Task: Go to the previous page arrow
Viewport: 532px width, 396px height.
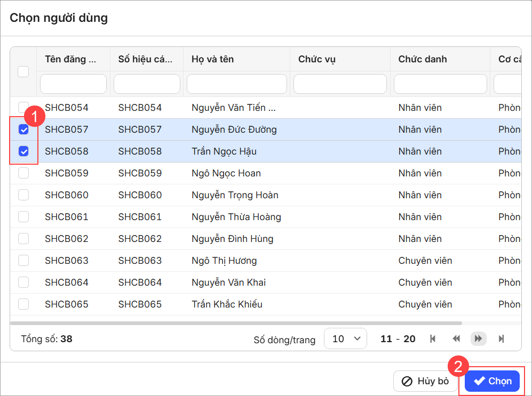Action: 456,339
